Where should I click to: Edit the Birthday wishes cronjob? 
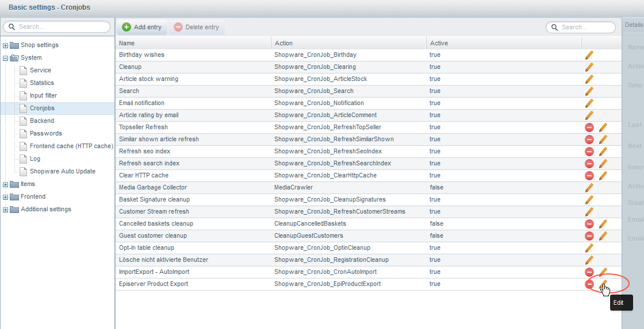click(x=589, y=55)
